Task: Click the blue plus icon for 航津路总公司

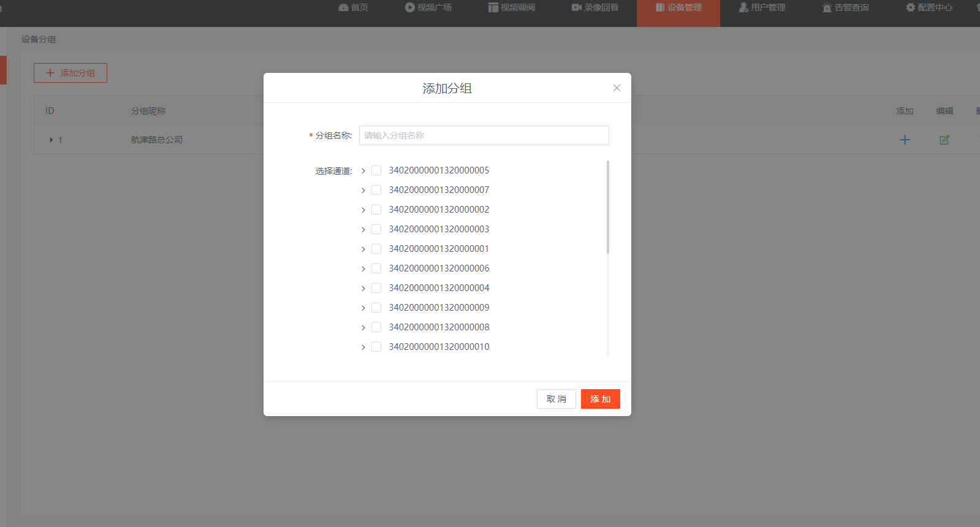Action: click(905, 140)
